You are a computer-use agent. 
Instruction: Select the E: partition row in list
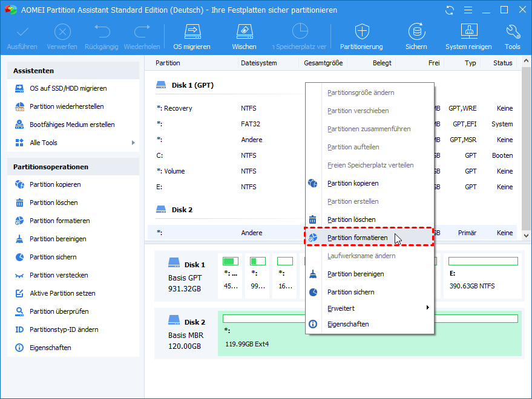tap(332, 187)
